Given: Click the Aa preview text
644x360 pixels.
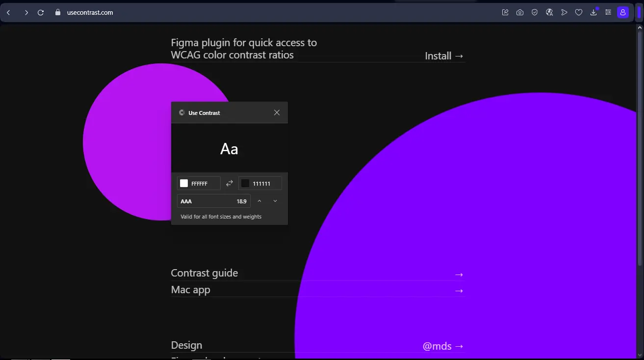Looking at the screenshot, I should click(229, 149).
